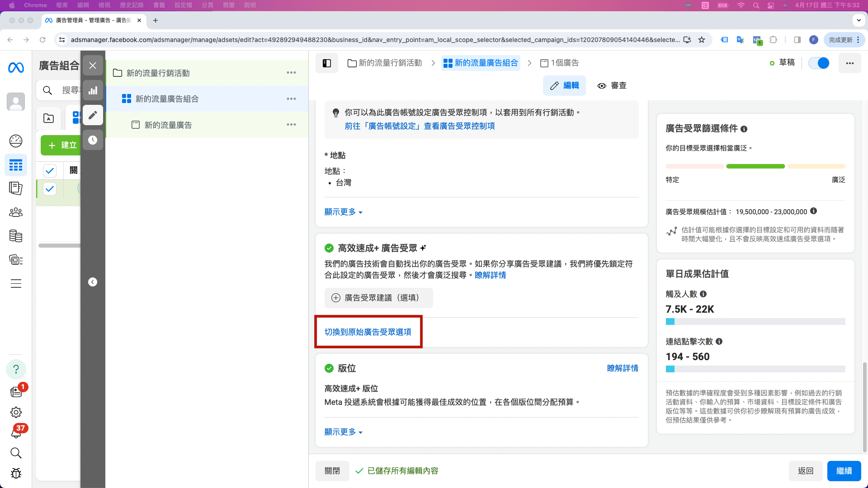Click 瞭解詳情 link beside 版位
868x488 pixels.
[x=623, y=368]
